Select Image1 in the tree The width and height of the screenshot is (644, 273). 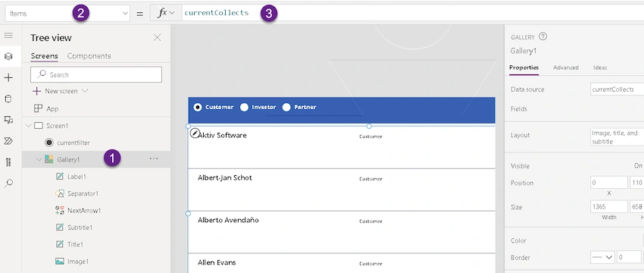coord(78,261)
